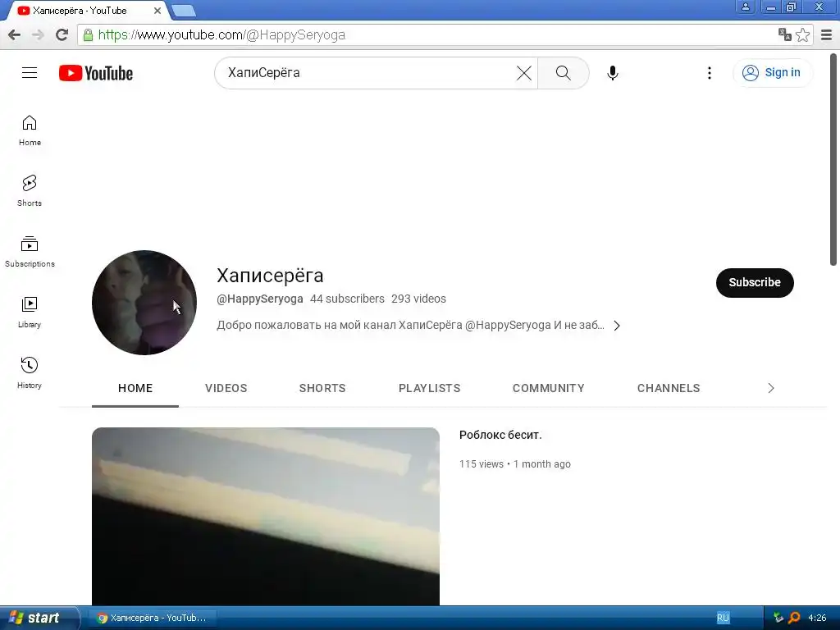Open the Chrome user profile button
This screenshot has height=630, width=840.
coord(745,7)
